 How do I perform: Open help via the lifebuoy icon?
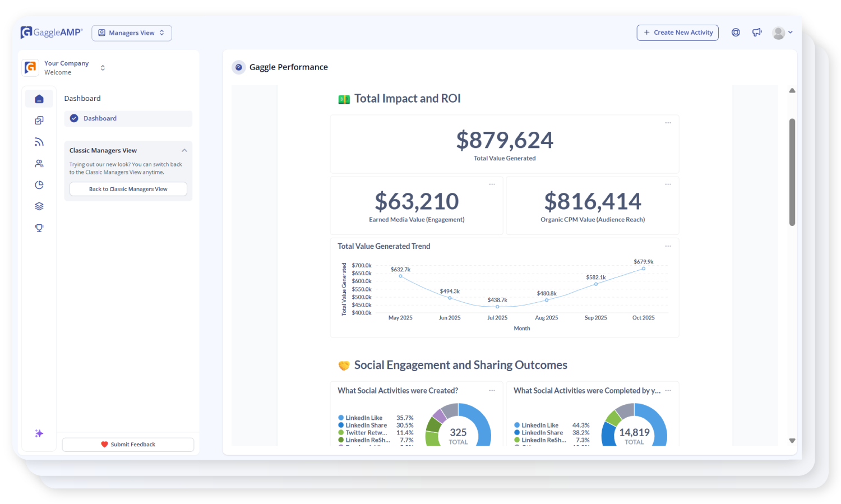(x=736, y=32)
